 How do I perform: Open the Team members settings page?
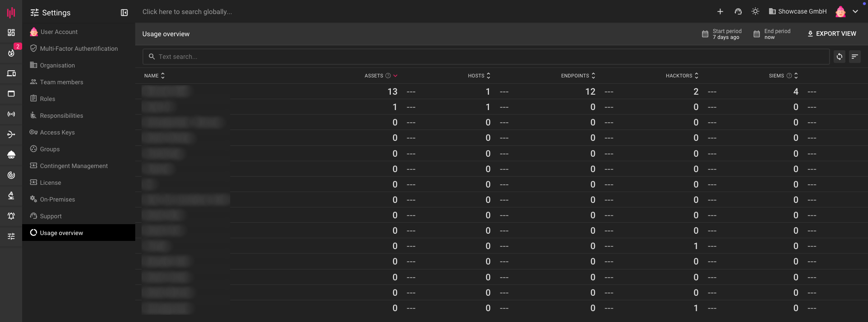point(62,82)
